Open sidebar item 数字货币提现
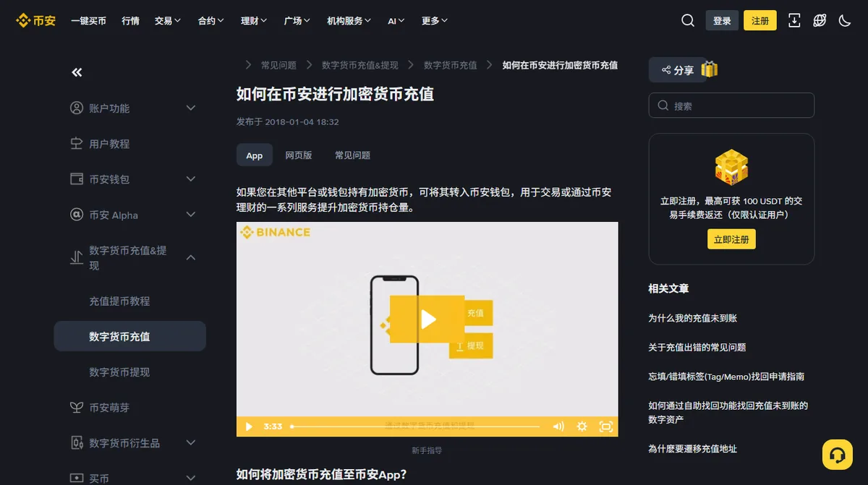 pyautogui.click(x=119, y=372)
